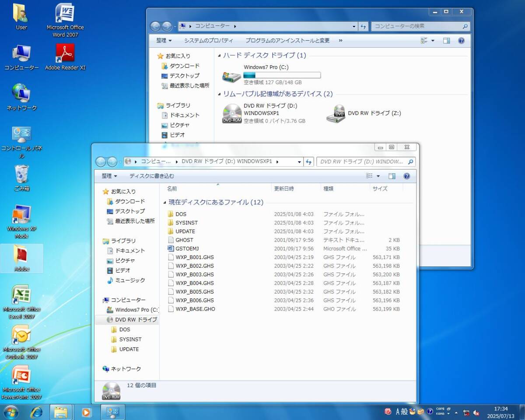Click プログラムのアンインストールと変更 button
The height and width of the screenshot is (420, 525).
click(287, 40)
